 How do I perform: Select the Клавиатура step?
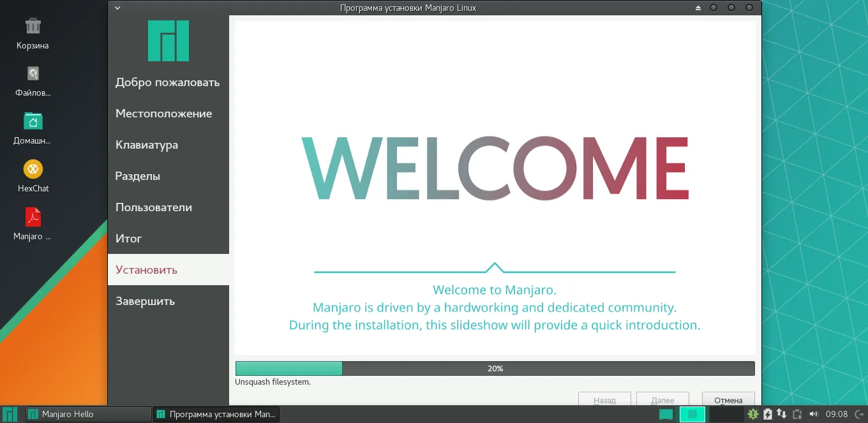168,145
